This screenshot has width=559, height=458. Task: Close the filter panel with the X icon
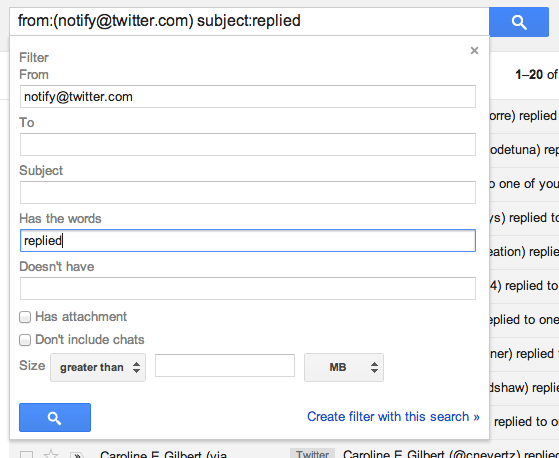coord(474,51)
